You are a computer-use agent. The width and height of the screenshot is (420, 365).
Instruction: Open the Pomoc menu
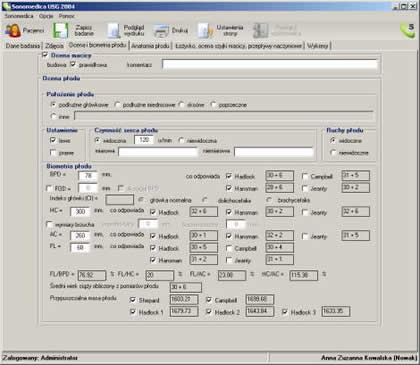pos(67,16)
